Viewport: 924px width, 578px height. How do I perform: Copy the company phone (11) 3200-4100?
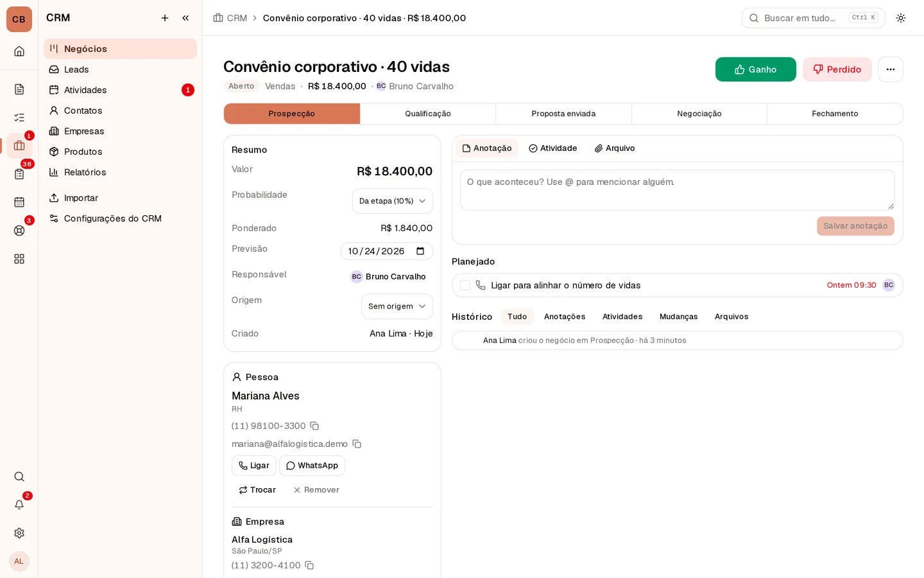click(x=309, y=565)
